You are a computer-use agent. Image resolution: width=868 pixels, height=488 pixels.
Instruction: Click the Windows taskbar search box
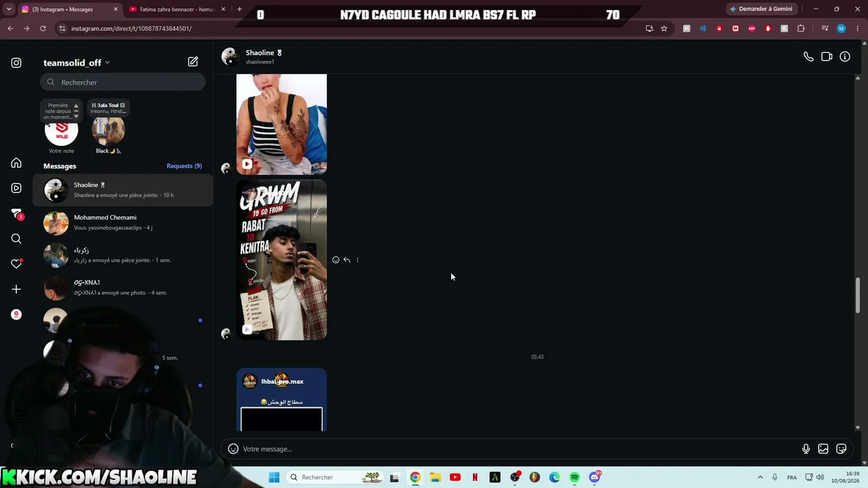(335, 477)
